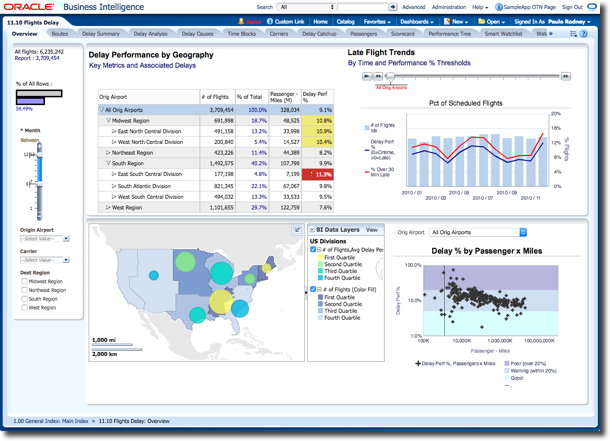Screen dimensions: 610x441
Task: Uncheck the # of Flights (Color Fill) layer
Action: point(315,289)
